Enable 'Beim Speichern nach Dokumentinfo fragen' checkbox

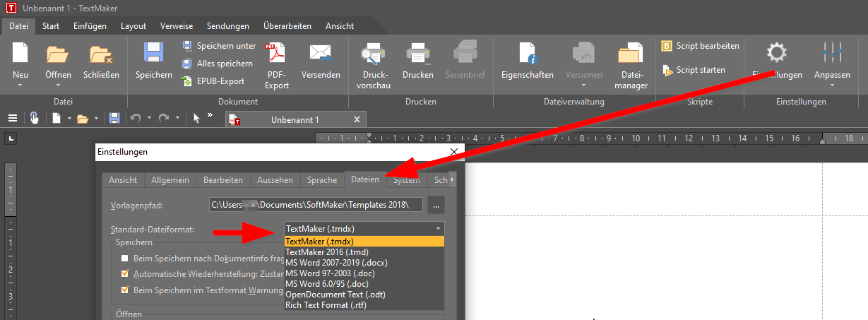125,259
